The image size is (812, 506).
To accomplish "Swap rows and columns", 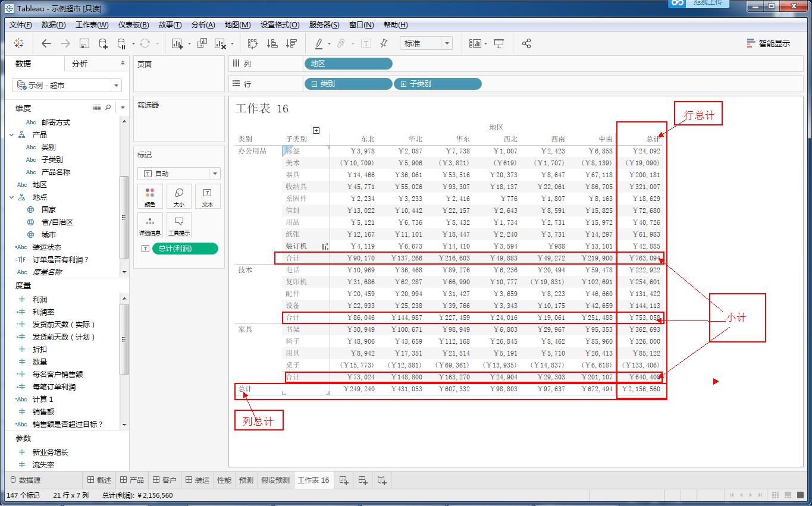I will [x=253, y=43].
